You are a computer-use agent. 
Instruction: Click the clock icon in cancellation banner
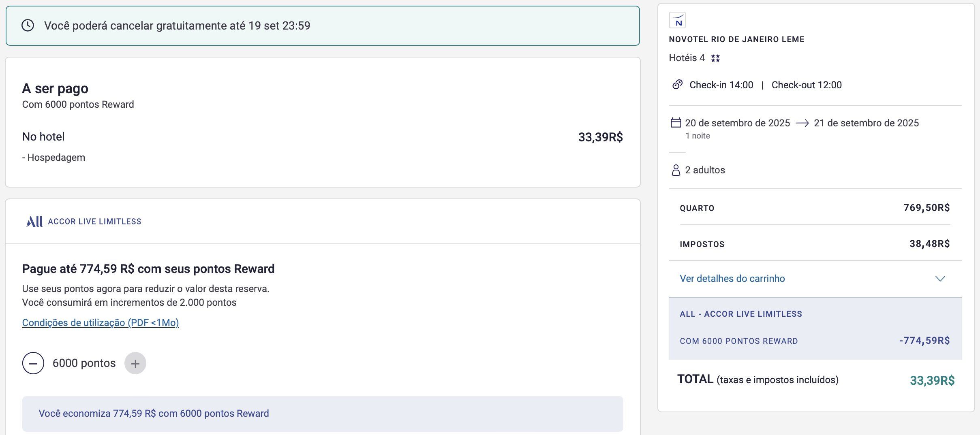(x=28, y=26)
